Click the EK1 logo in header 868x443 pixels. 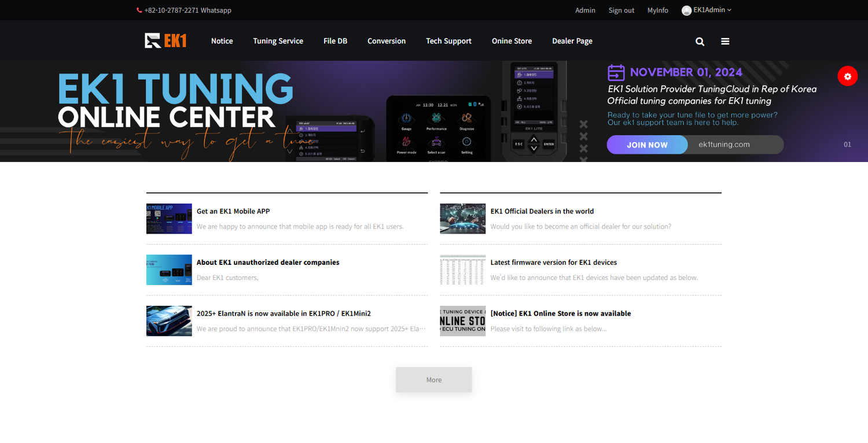coord(165,40)
